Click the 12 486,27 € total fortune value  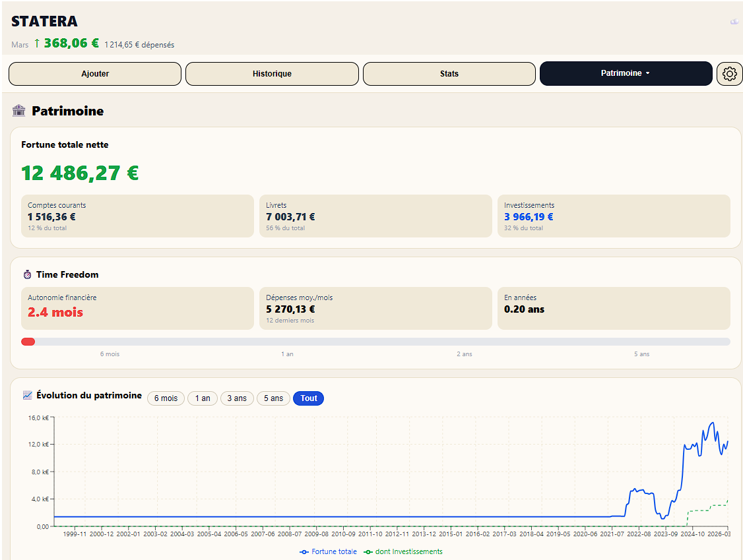tap(80, 173)
